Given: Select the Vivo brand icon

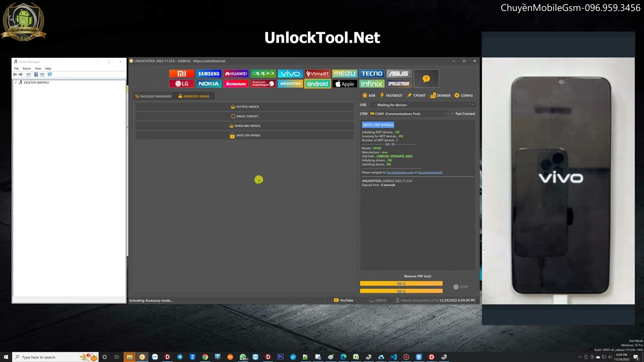Looking at the screenshot, I should (290, 73).
